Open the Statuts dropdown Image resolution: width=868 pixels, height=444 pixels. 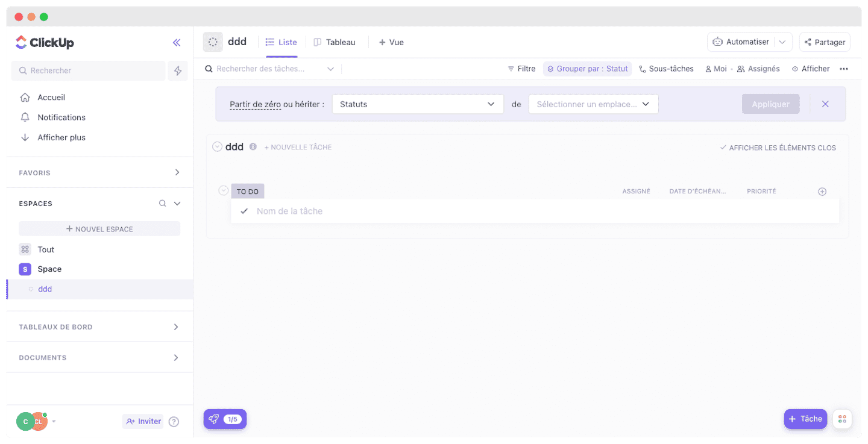click(x=418, y=104)
